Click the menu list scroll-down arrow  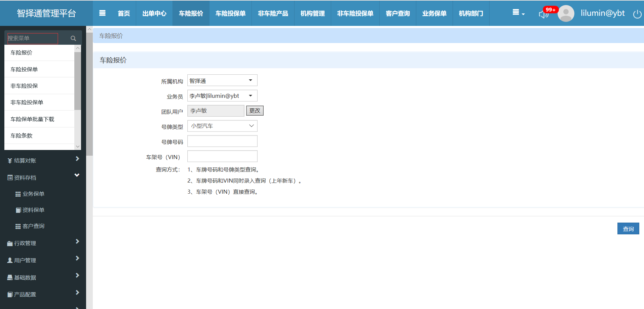(x=78, y=147)
